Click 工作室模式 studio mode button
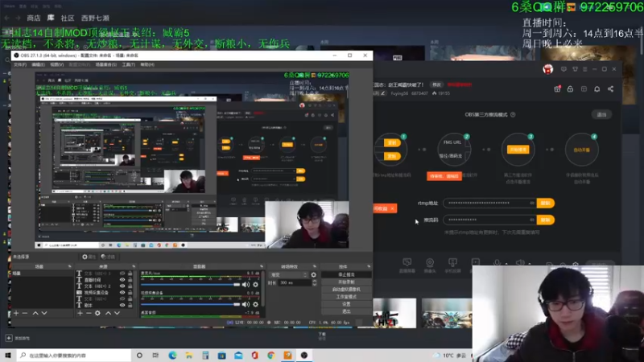The width and height of the screenshot is (644, 362). coord(346,297)
